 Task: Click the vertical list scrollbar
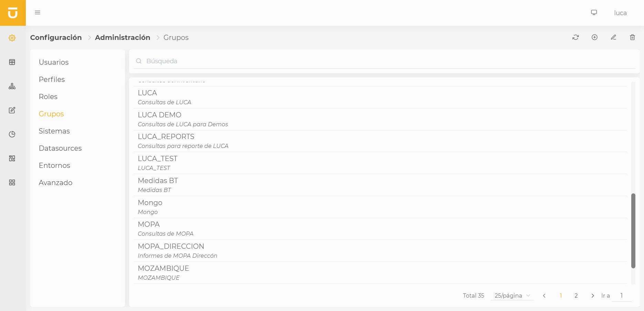click(633, 230)
